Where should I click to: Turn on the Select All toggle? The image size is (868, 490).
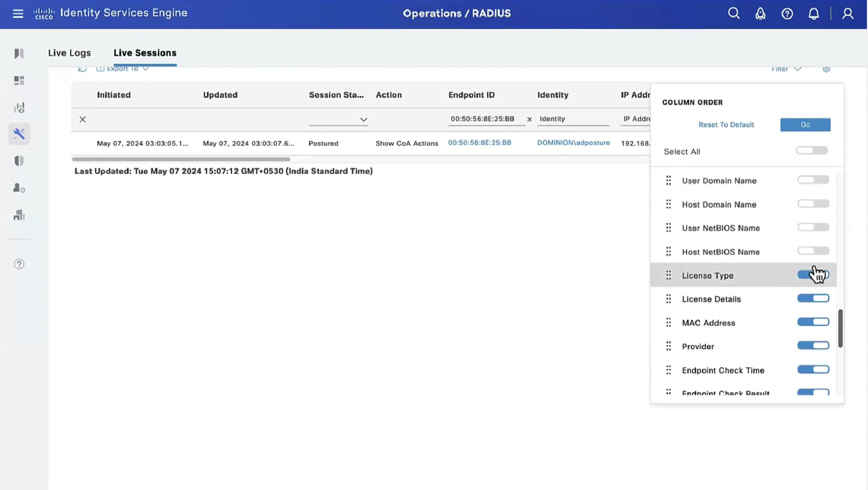click(x=811, y=151)
